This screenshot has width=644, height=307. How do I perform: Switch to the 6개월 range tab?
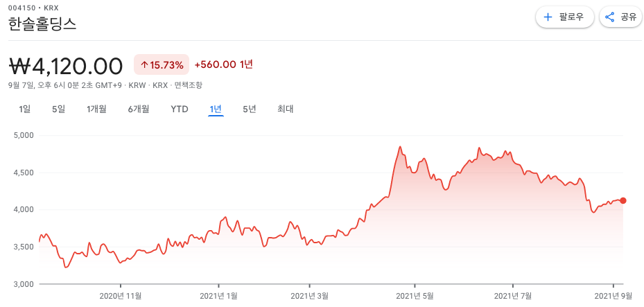click(x=139, y=109)
